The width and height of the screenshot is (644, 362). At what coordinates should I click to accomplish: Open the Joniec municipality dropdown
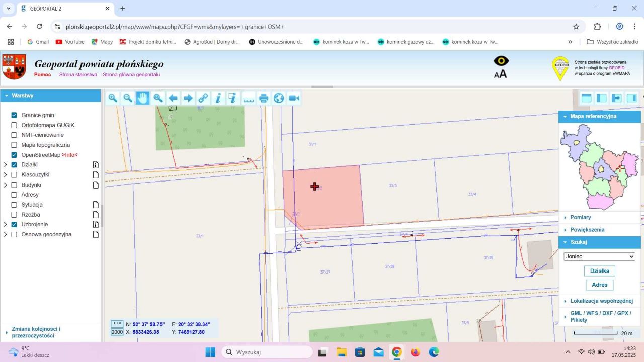[x=599, y=256]
